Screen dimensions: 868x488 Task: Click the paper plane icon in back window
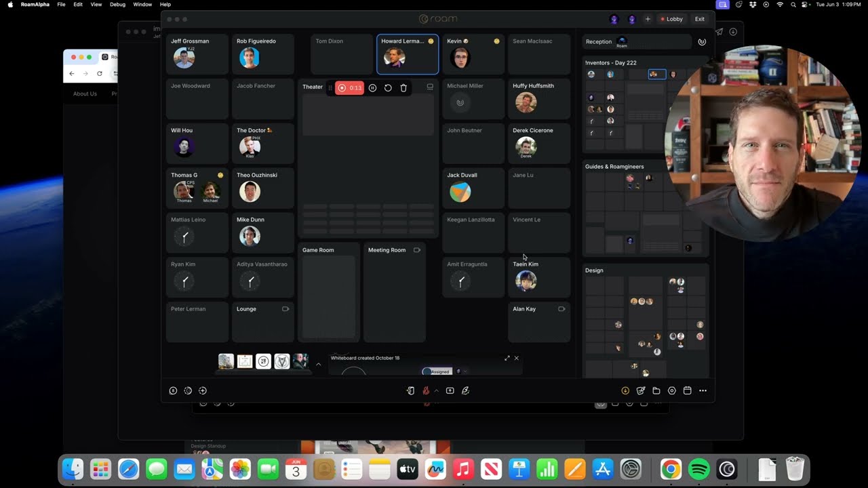click(719, 32)
